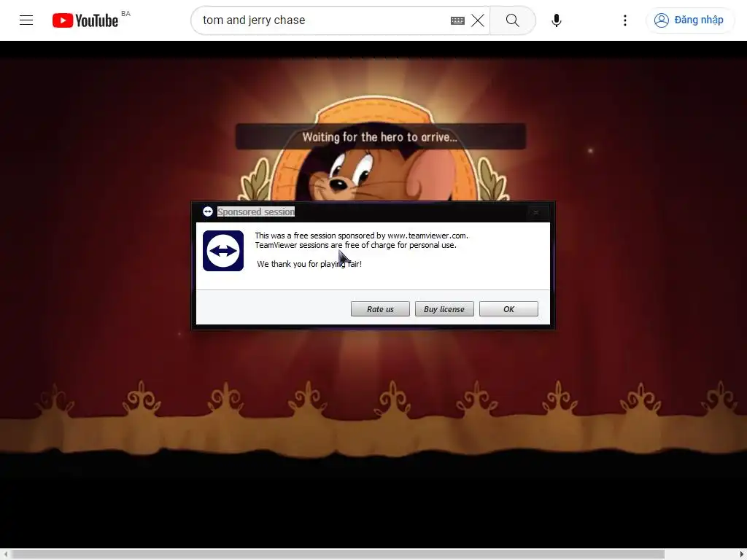747x560 pixels.
Task: Click the 'free of charge for personal use' line
Action: [355, 245]
